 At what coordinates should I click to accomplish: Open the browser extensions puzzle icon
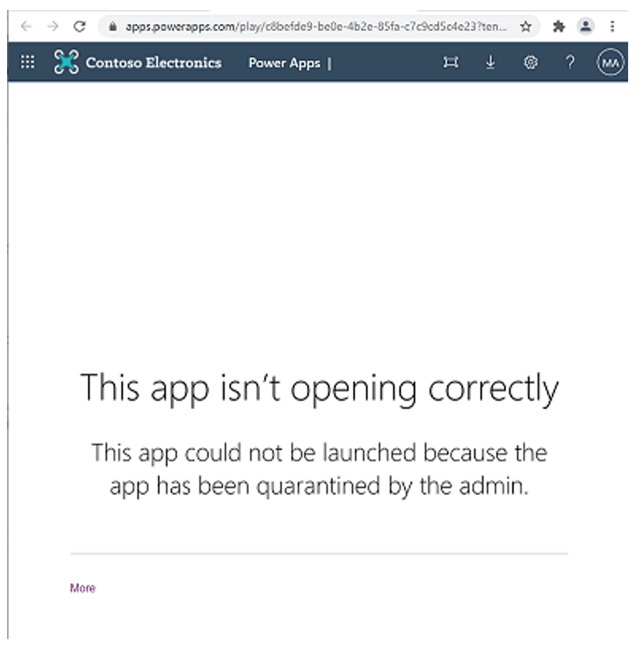559,27
